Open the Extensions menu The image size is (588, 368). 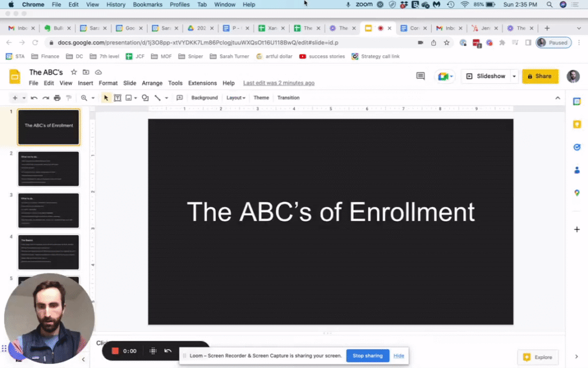(x=203, y=83)
